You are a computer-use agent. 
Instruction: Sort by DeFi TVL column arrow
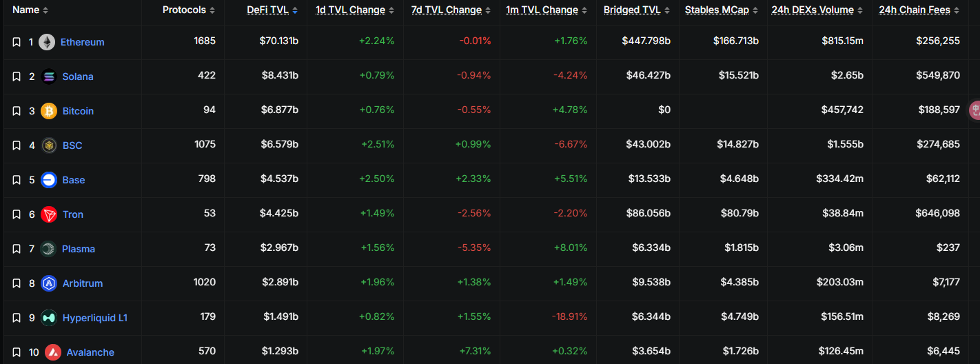point(295,10)
